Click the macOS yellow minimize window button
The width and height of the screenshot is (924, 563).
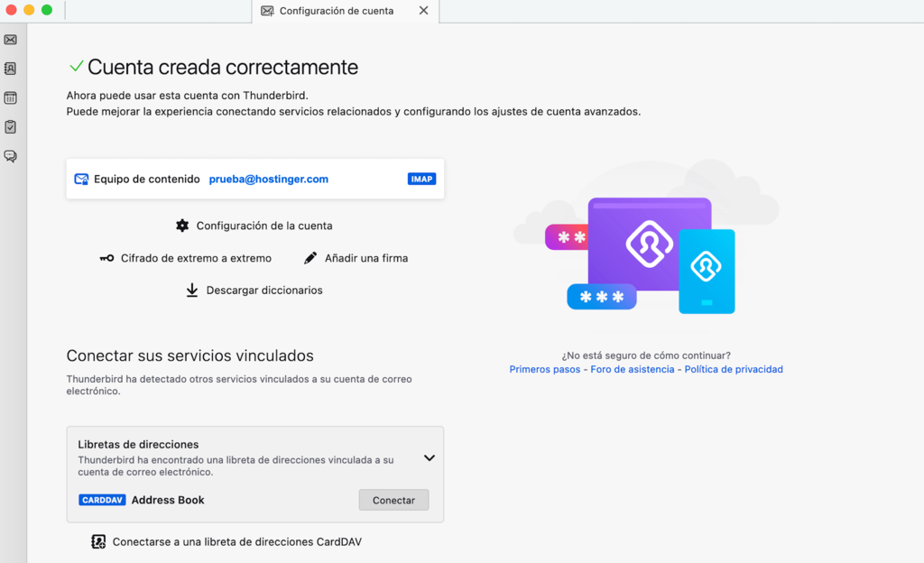[29, 10]
